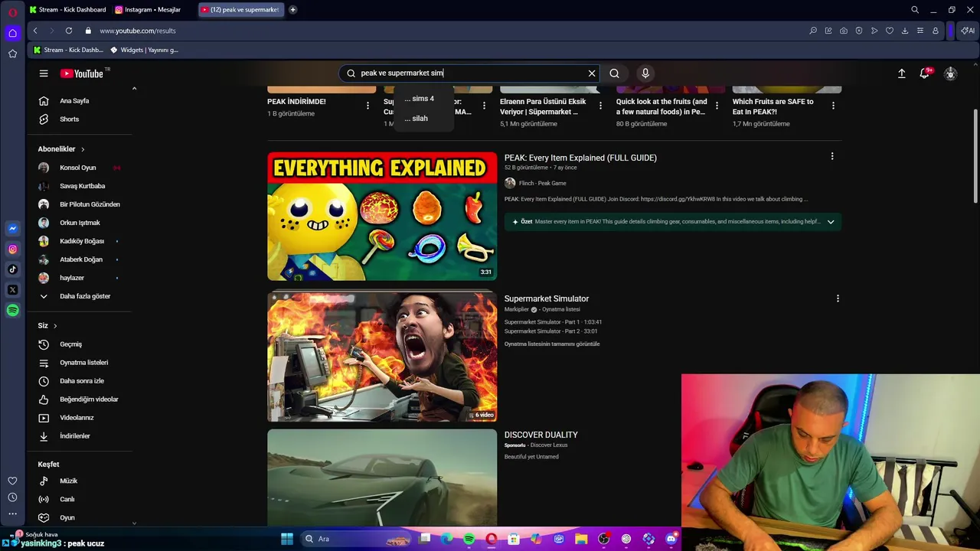Expand Daha fazla göster subscriptions
Image resolution: width=980 pixels, height=551 pixels.
(x=84, y=296)
